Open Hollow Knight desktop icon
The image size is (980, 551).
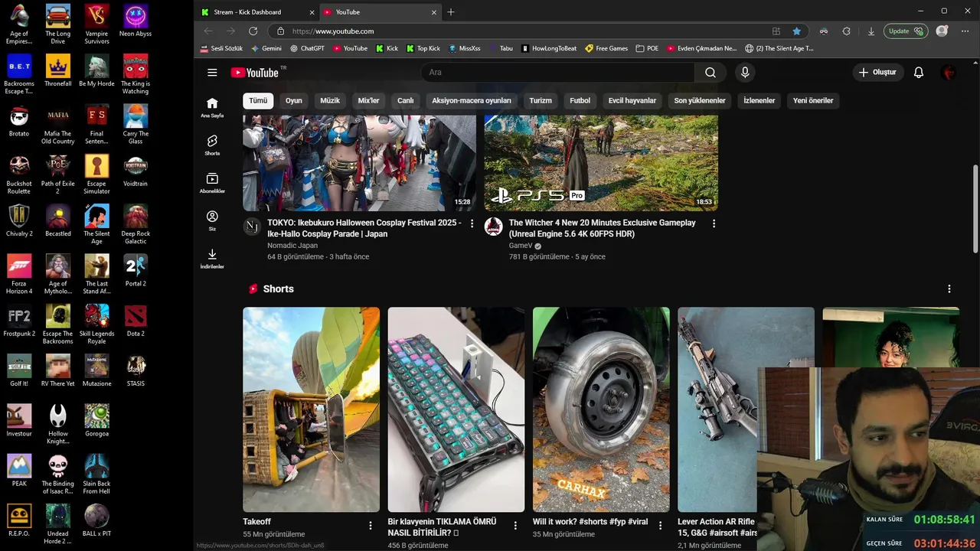[x=57, y=424]
